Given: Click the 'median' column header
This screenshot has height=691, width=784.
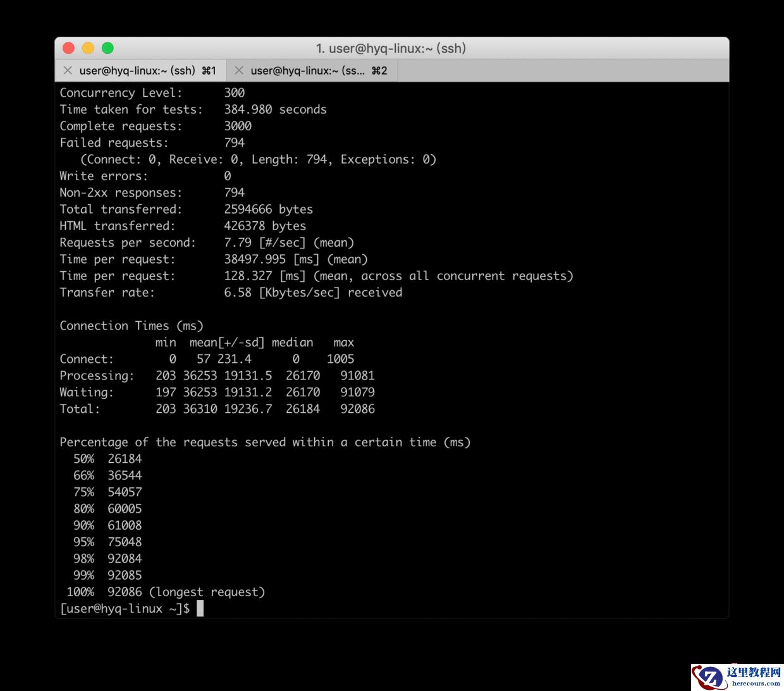Looking at the screenshot, I should [293, 342].
